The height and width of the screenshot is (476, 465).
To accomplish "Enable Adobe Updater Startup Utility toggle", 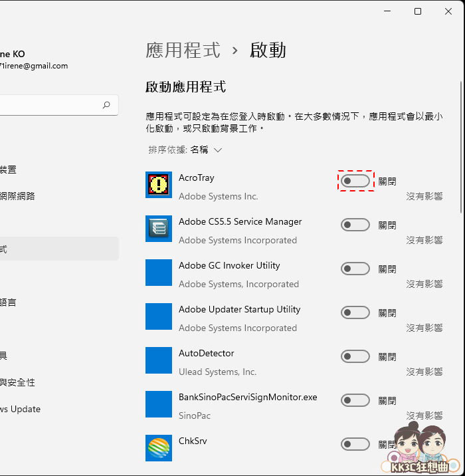I will [x=355, y=312].
